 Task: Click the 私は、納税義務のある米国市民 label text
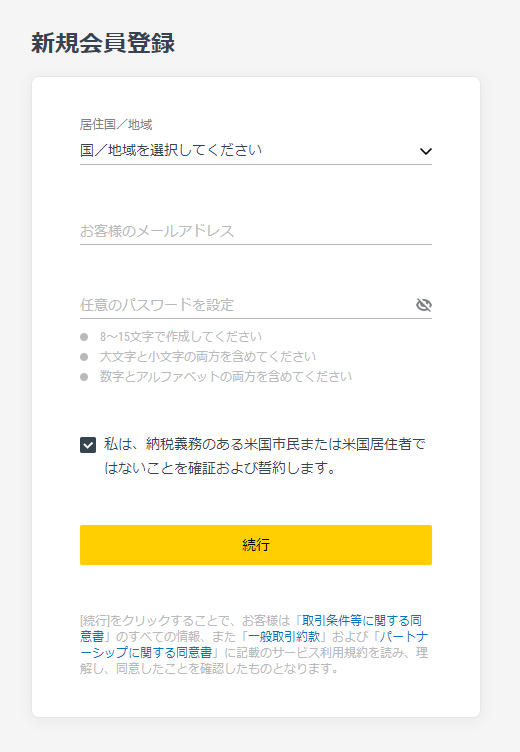(265, 456)
